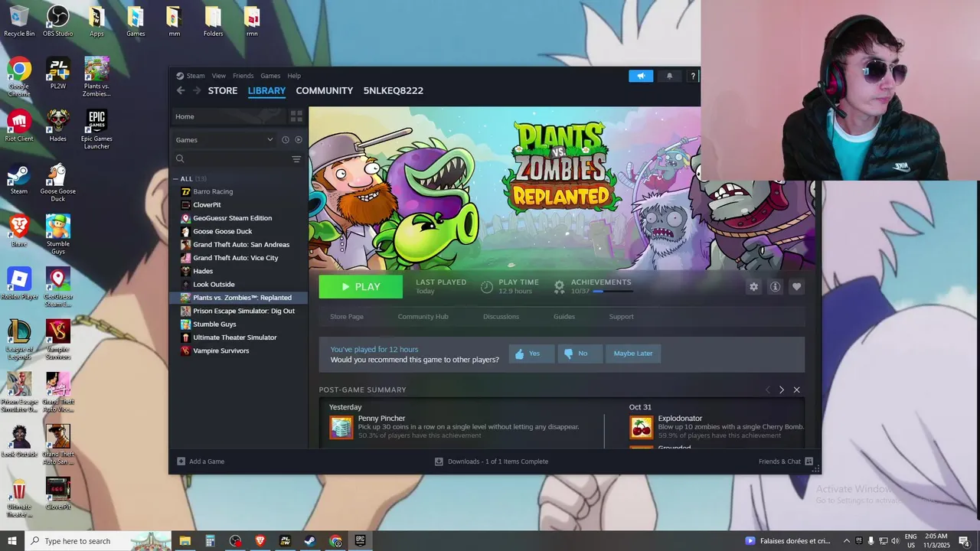Click No thumbs down recommendation
The image size is (980, 551).
(x=579, y=354)
